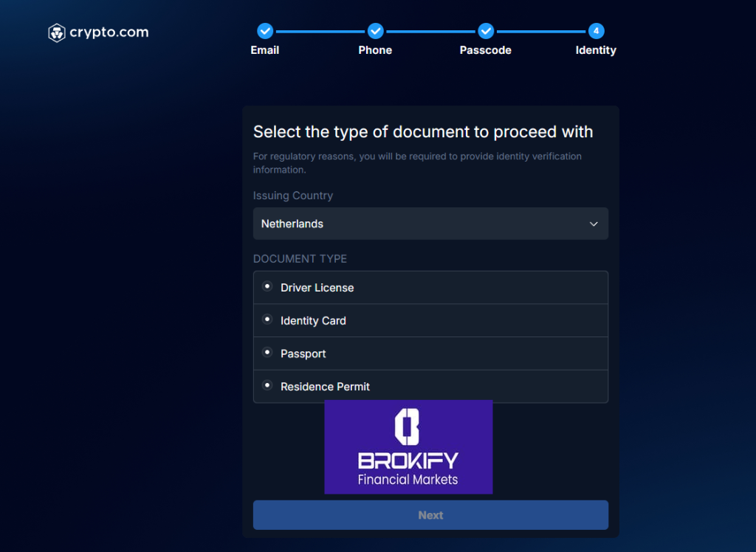756x552 pixels.
Task: Go to the Email step label
Action: coord(265,50)
